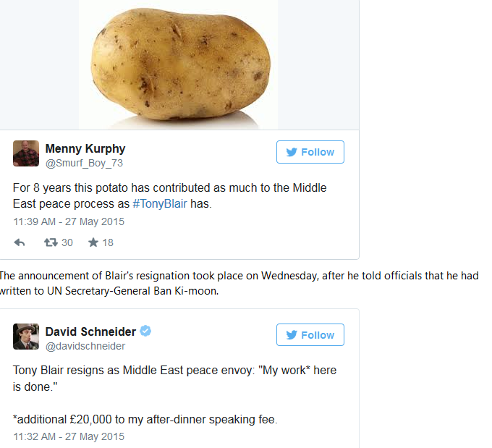Retweet Menny Kurphy's potato tweet
The height and width of the screenshot is (448, 492).
pos(51,242)
